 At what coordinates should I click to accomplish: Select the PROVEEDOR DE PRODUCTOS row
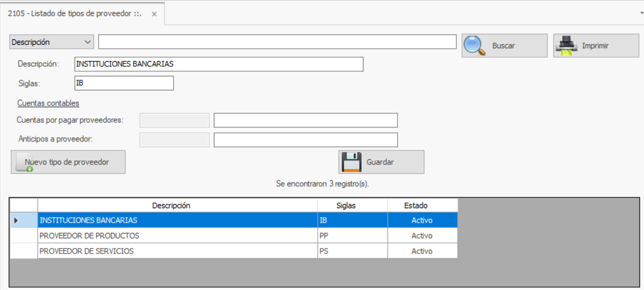[177, 236]
